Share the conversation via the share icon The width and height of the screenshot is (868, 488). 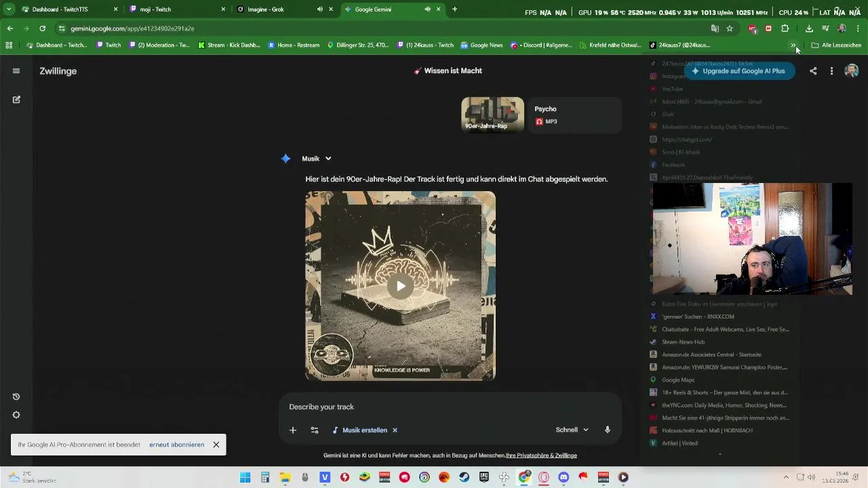pyautogui.click(x=813, y=70)
